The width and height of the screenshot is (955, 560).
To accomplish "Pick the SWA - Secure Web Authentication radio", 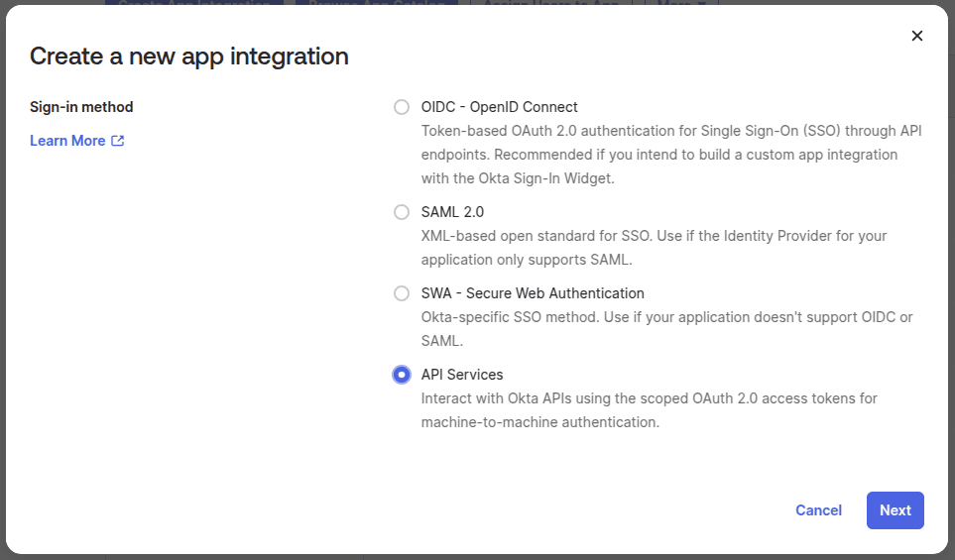I will (x=401, y=293).
